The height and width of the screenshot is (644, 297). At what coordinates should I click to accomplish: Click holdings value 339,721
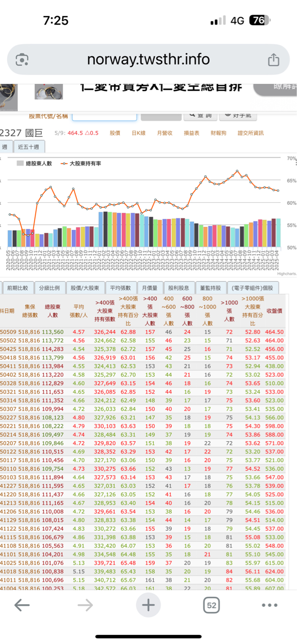(105, 562)
